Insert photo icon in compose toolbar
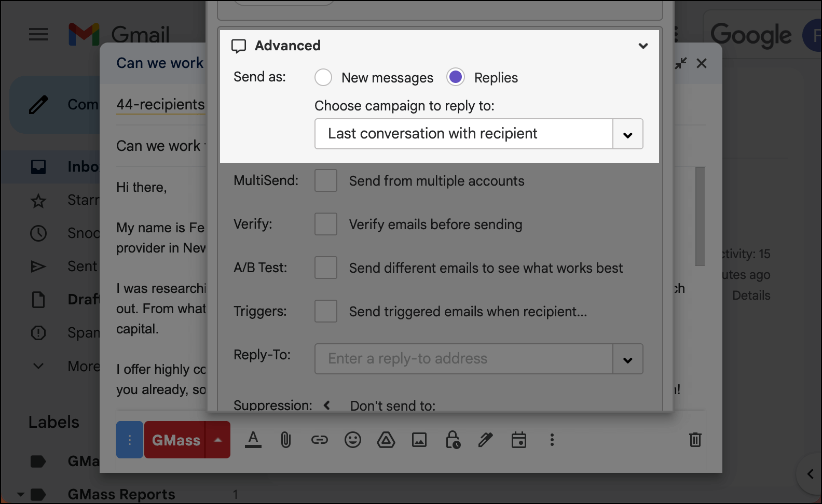The width and height of the screenshot is (822, 504). click(x=419, y=440)
